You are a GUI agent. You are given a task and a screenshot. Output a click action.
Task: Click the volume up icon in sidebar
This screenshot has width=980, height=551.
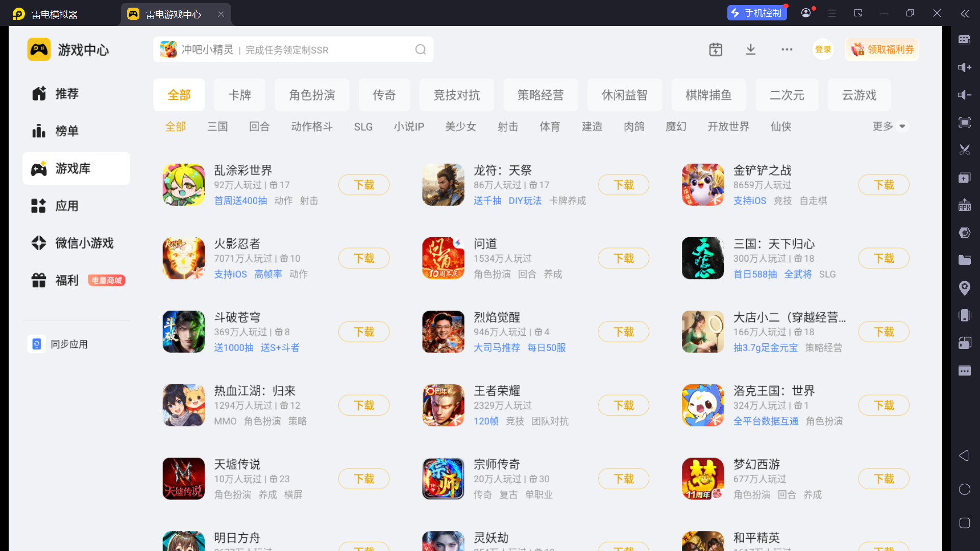[964, 67]
